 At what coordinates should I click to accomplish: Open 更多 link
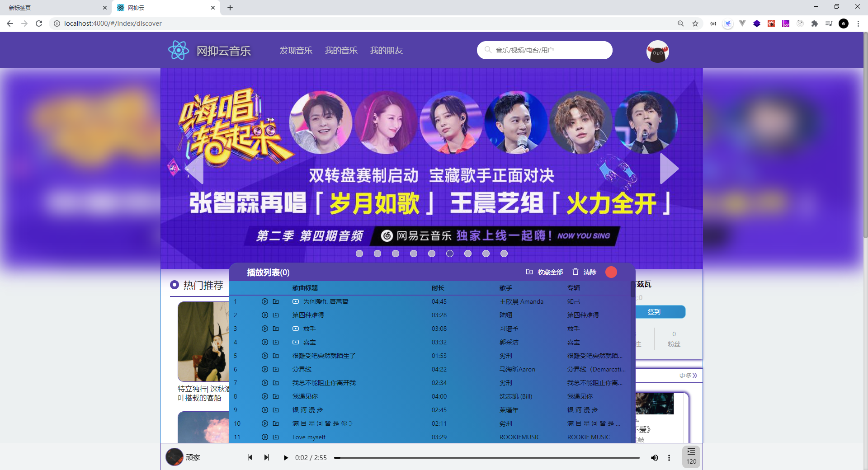click(x=688, y=376)
